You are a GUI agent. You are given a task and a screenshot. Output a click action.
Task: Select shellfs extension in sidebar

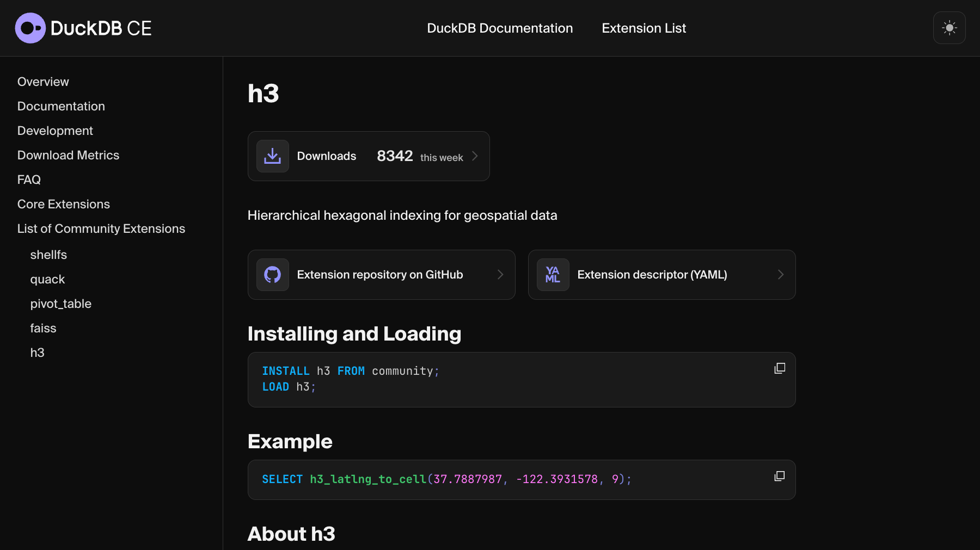(x=48, y=255)
